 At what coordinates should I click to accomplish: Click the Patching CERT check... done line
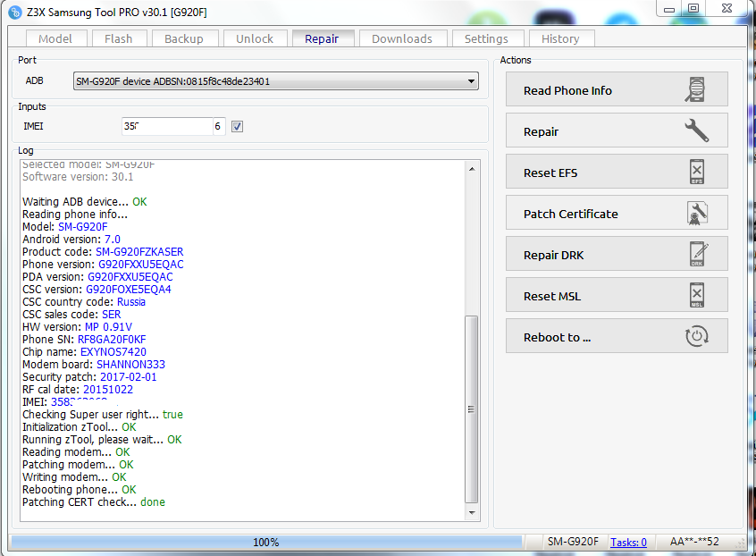[94, 502]
